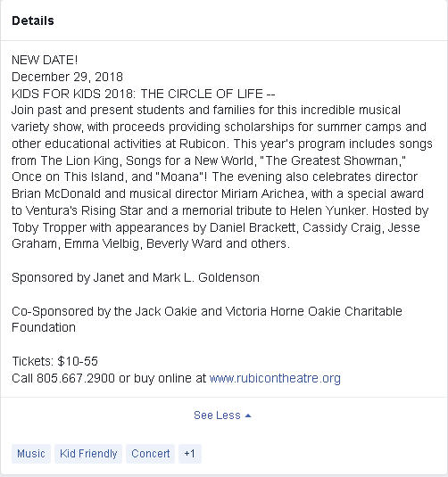This screenshot has height=477, width=448.
Task: Click the quoted word "Moana"
Action: click(x=180, y=177)
